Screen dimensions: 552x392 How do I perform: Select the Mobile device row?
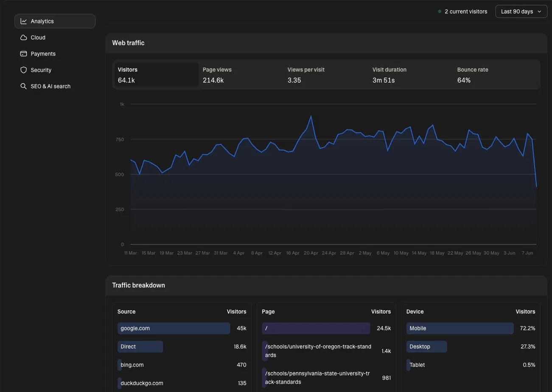tap(471, 328)
